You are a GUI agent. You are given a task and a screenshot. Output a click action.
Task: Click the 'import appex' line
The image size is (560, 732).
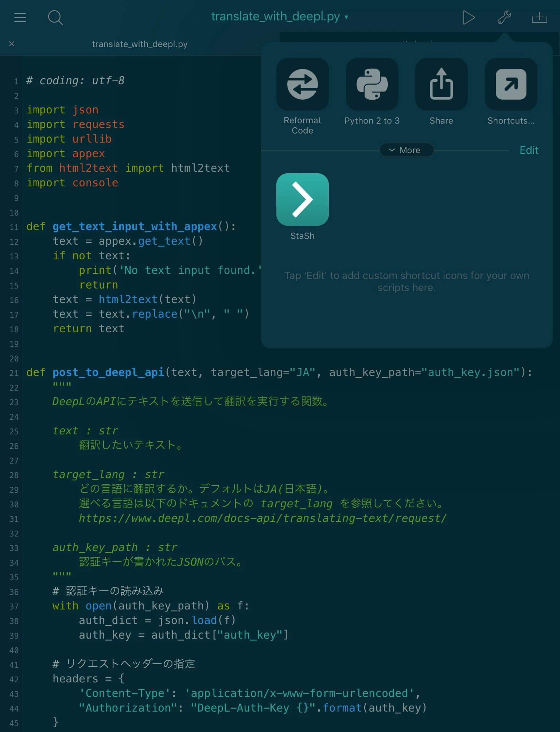point(66,154)
